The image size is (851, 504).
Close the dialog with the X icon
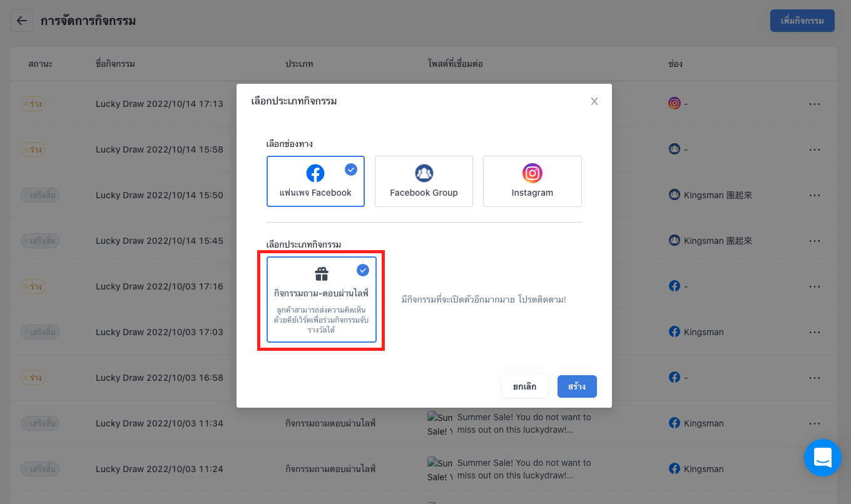click(x=594, y=101)
